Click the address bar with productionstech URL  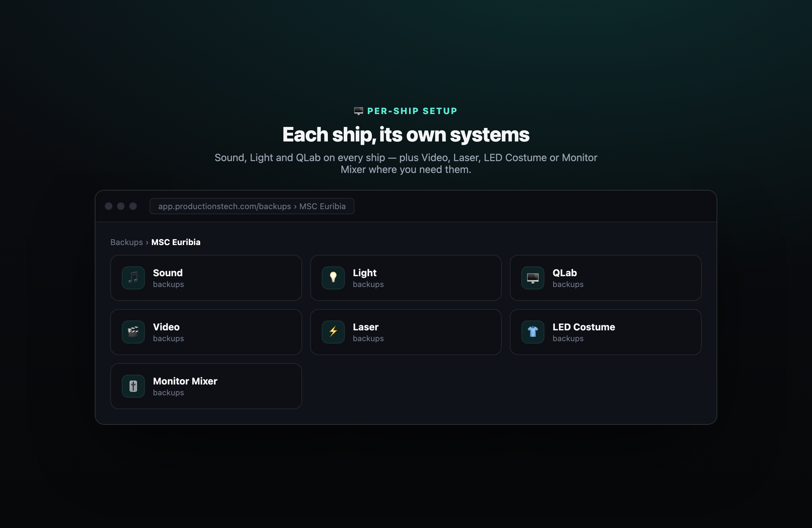pyautogui.click(x=252, y=206)
